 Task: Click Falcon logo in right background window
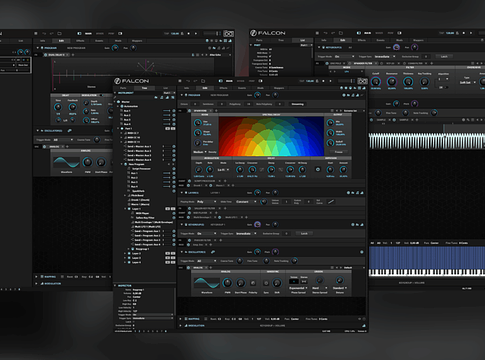268,33
